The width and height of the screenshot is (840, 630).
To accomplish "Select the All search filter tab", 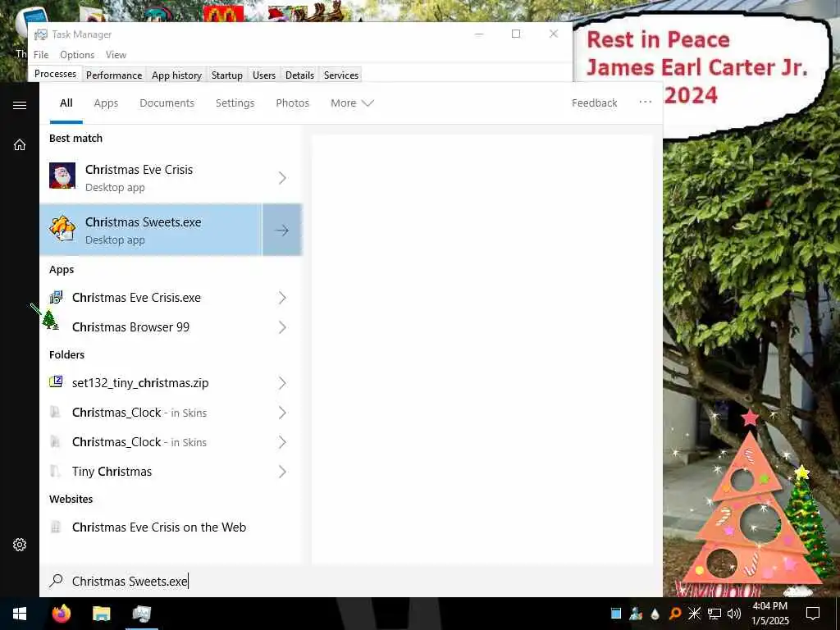I will click(x=66, y=103).
